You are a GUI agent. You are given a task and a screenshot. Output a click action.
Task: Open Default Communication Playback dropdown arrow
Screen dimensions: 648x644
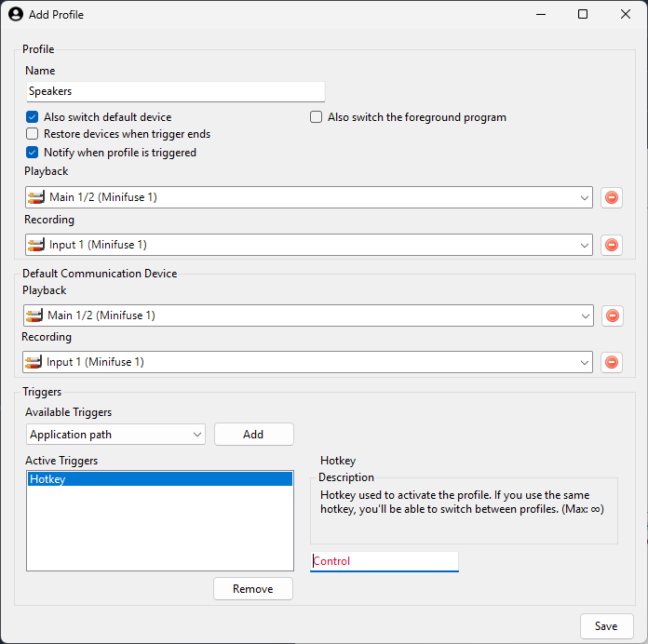point(584,315)
